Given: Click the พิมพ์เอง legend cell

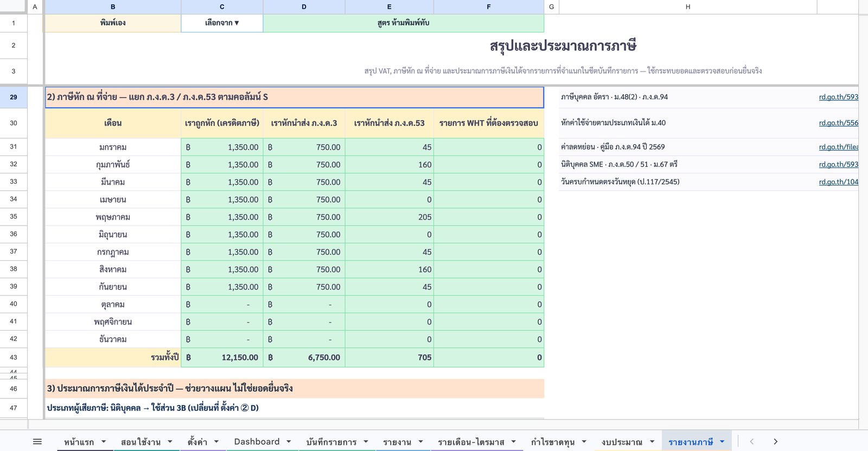Looking at the screenshot, I should [x=113, y=23].
